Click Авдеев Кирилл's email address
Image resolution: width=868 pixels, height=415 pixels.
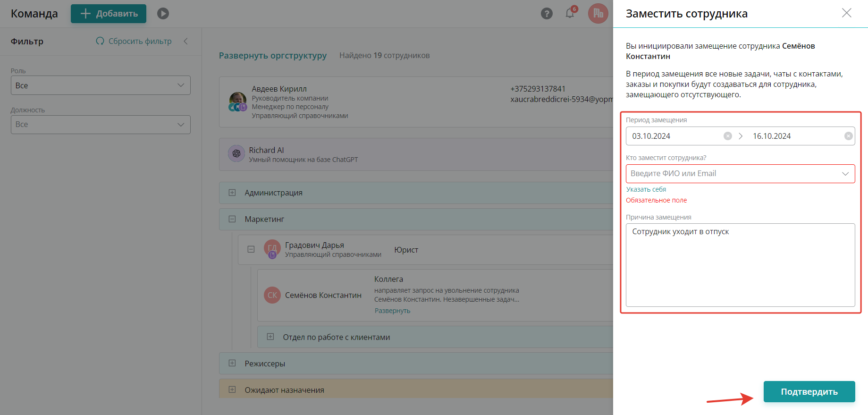562,99
